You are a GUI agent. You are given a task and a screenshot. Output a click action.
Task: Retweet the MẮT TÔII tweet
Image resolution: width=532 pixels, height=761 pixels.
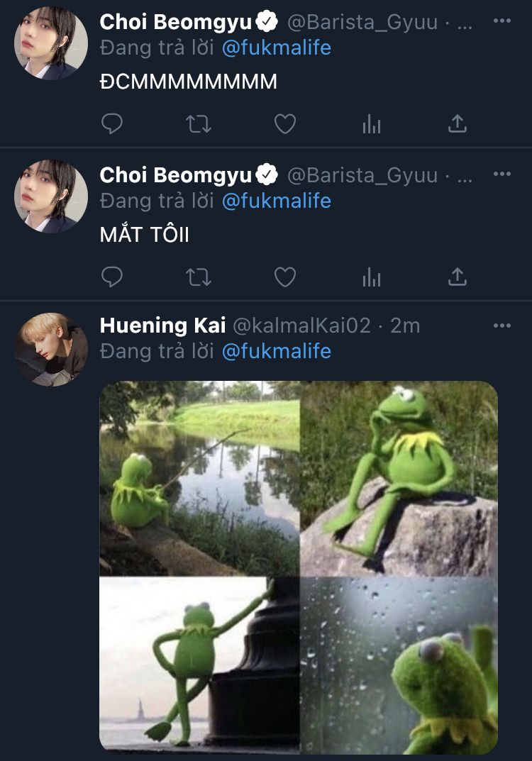tap(198, 277)
